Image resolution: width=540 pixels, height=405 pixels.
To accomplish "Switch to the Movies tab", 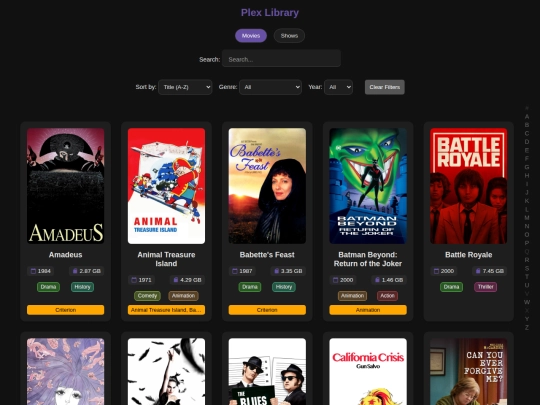I will tap(251, 36).
